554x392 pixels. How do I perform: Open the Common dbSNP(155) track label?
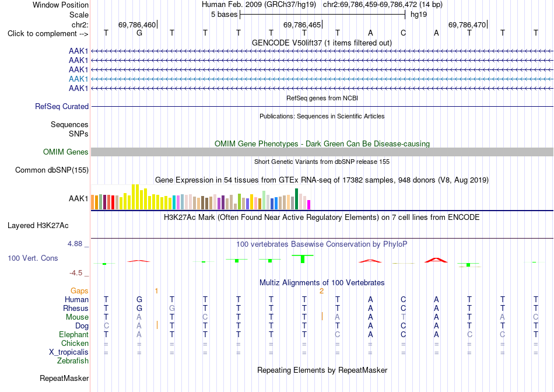click(x=52, y=170)
